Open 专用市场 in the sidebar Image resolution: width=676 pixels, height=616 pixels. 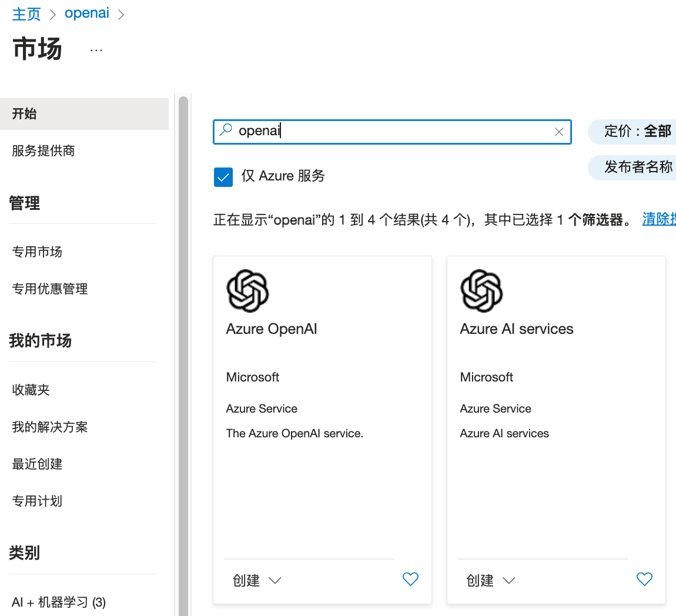coord(37,252)
